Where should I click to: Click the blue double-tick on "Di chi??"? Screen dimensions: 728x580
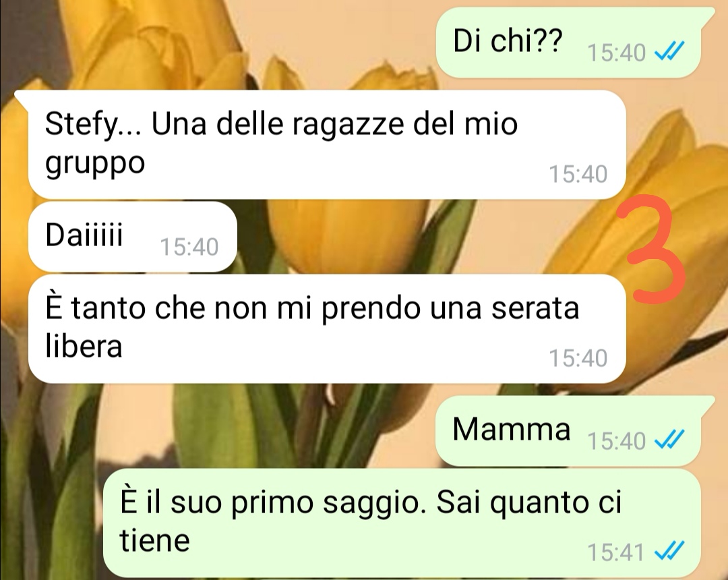point(669,51)
